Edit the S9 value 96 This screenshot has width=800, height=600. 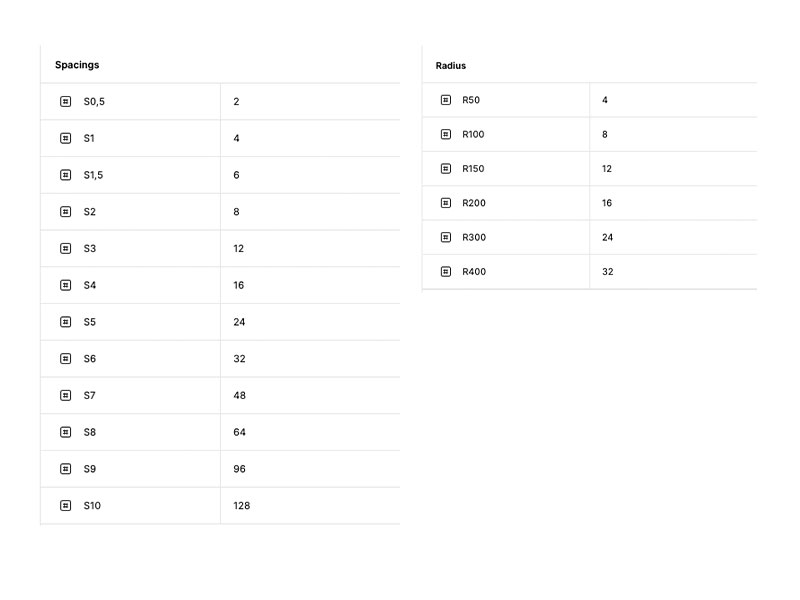click(239, 469)
